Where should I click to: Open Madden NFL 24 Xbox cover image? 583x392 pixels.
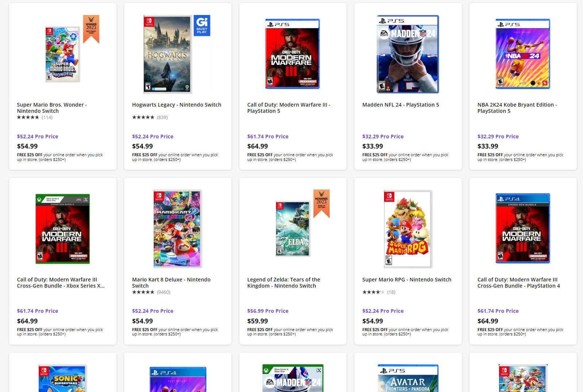(x=293, y=378)
